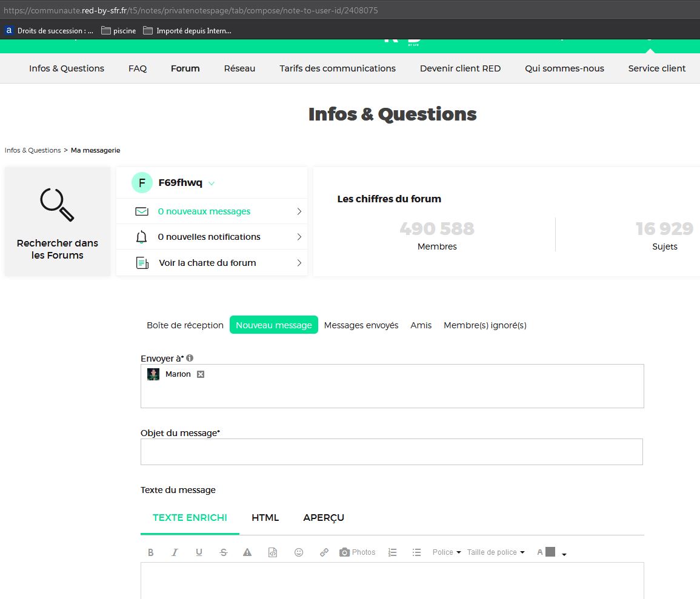Image resolution: width=700 pixels, height=599 pixels.
Task: Insert spoiler warning triangle icon
Action: pyautogui.click(x=247, y=552)
